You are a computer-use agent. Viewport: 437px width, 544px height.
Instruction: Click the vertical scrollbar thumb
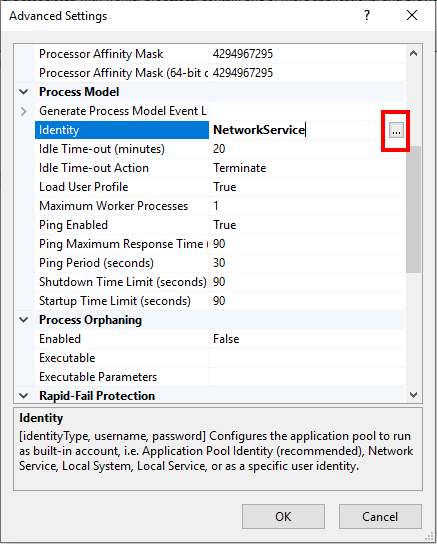(x=413, y=209)
